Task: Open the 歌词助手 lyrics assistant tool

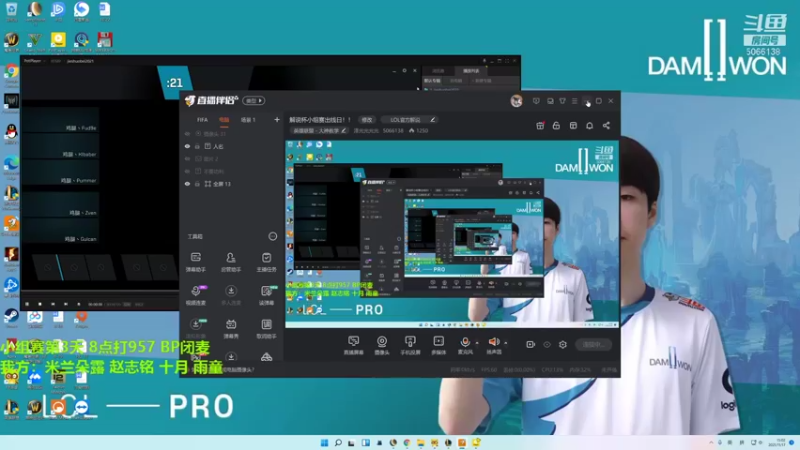Action: click(266, 329)
